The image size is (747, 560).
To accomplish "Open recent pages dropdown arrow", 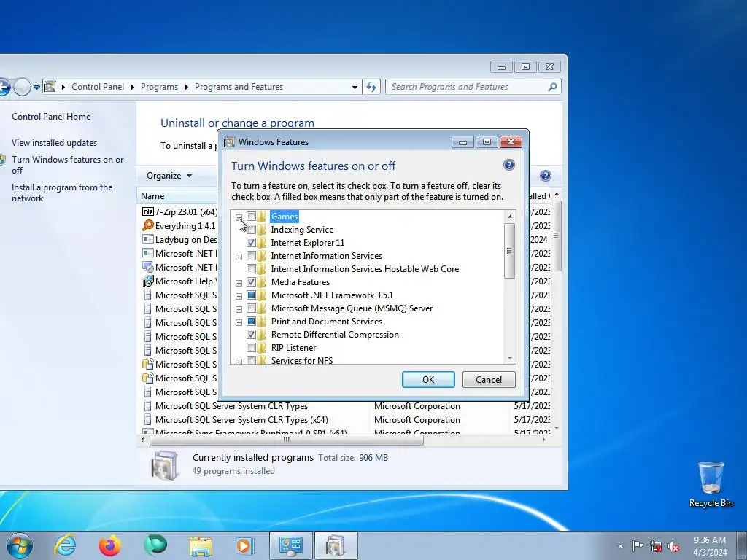I will 36,87.
